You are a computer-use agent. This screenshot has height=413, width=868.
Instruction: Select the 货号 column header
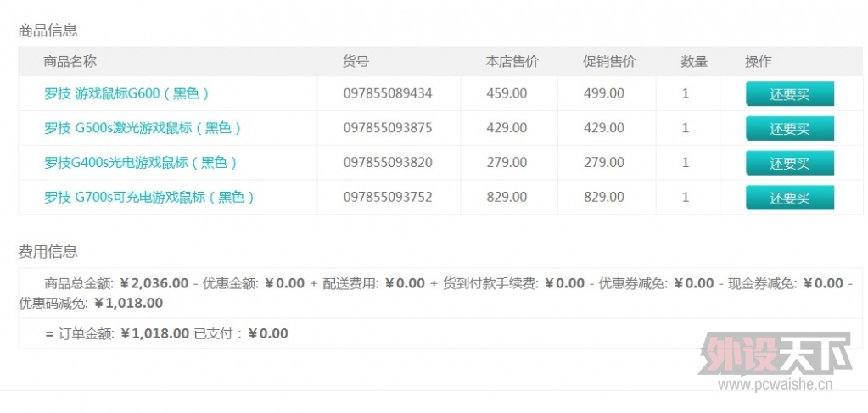pos(356,61)
